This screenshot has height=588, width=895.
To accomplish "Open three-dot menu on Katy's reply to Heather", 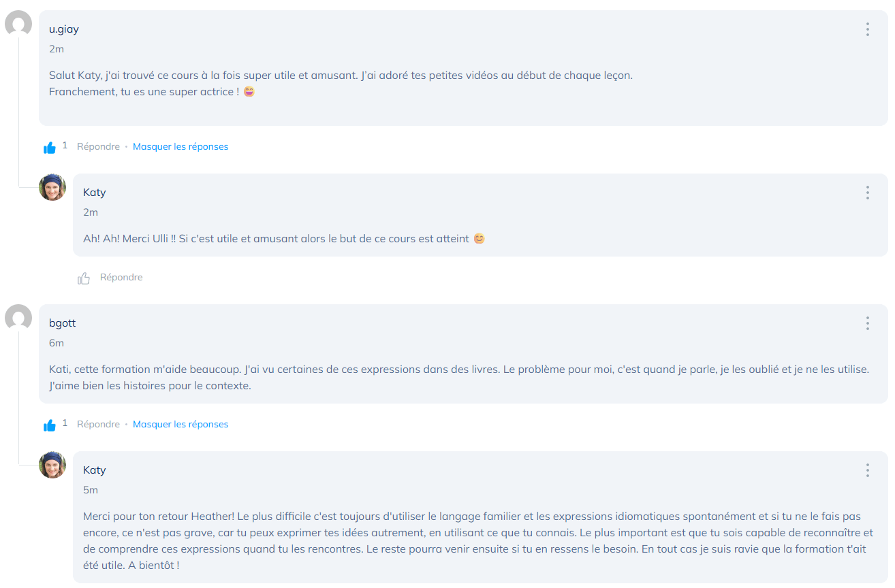I will point(867,470).
